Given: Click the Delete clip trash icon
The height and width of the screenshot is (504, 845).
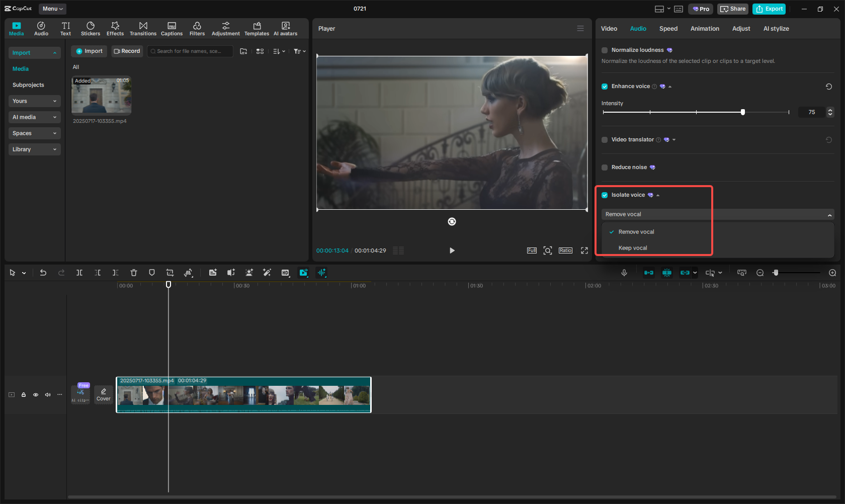Looking at the screenshot, I should coord(134,273).
